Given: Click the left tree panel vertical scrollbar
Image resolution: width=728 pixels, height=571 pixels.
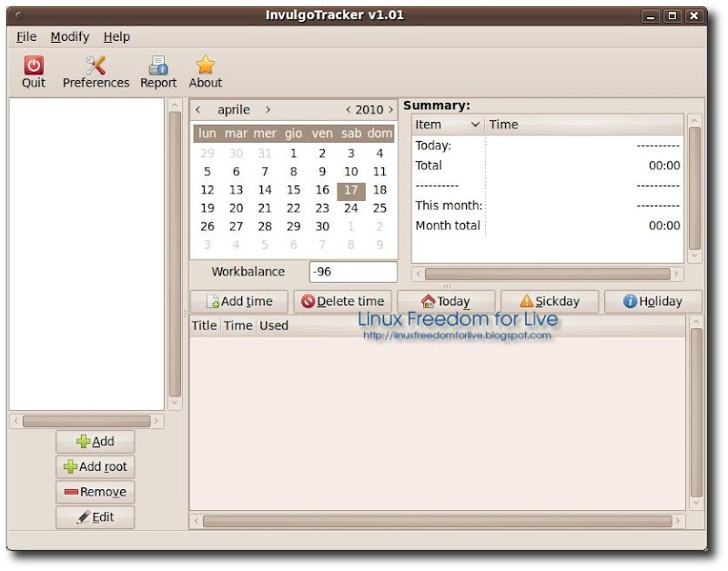Looking at the screenshot, I should coord(175,255).
